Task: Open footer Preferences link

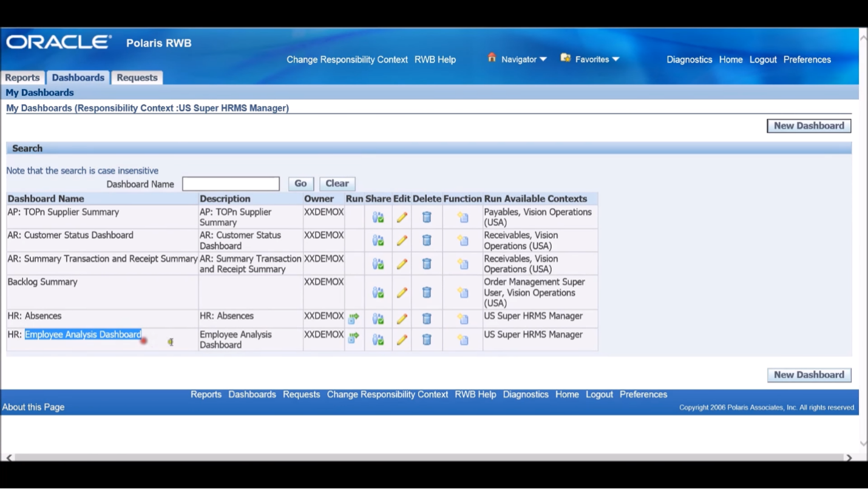Action: pyautogui.click(x=643, y=394)
